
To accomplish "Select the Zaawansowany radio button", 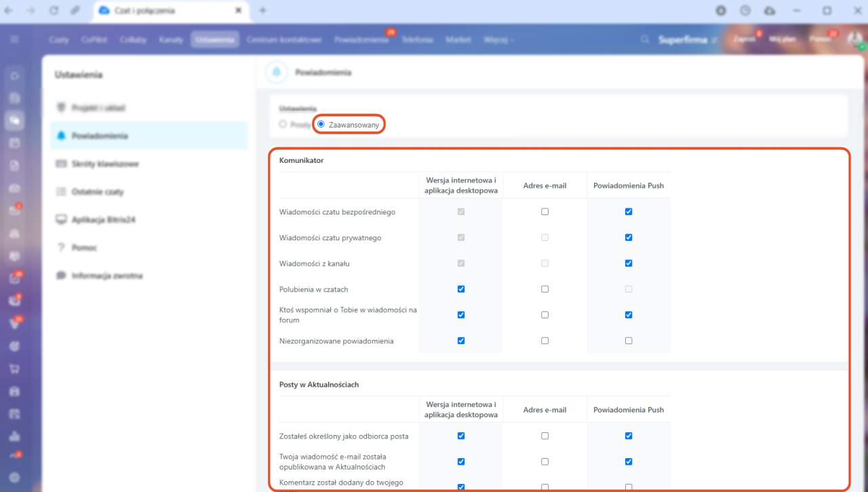I will (321, 124).
